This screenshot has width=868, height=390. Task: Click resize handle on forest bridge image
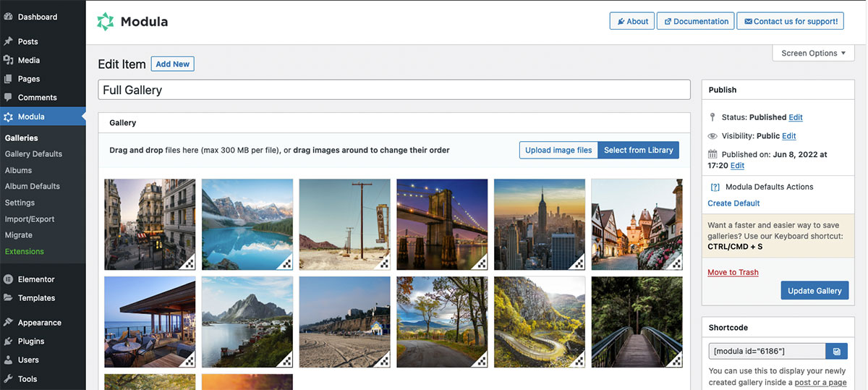click(676, 360)
